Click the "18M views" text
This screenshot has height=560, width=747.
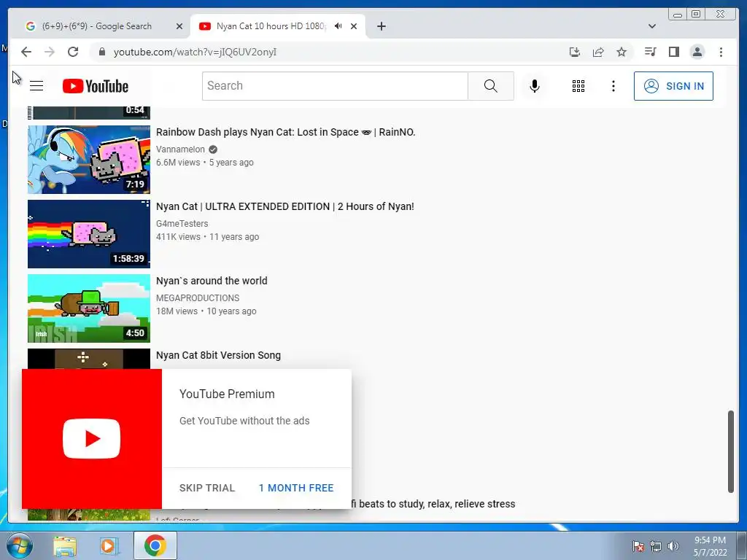click(177, 311)
